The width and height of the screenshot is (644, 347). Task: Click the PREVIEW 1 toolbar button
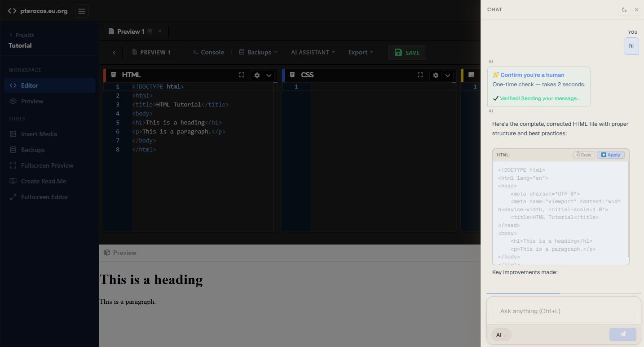(x=151, y=53)
